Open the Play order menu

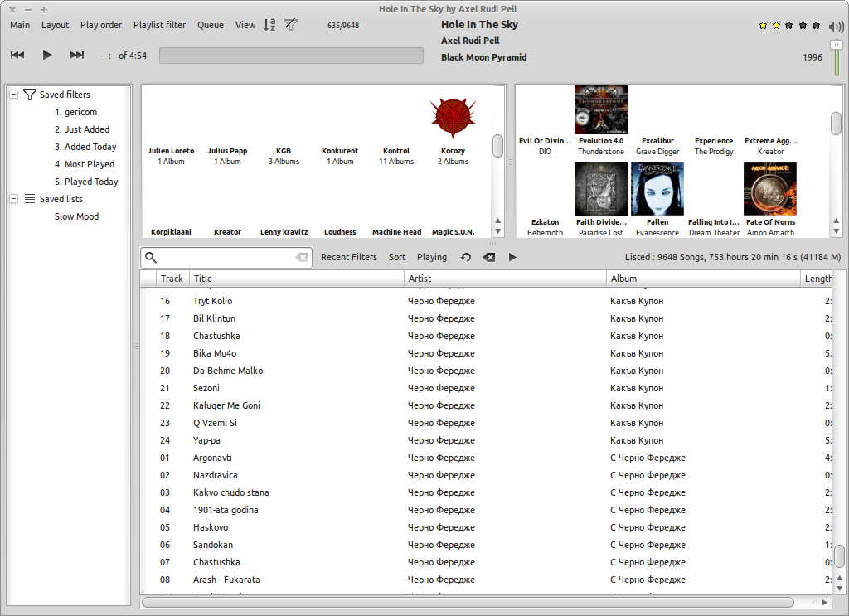[101, 25]
